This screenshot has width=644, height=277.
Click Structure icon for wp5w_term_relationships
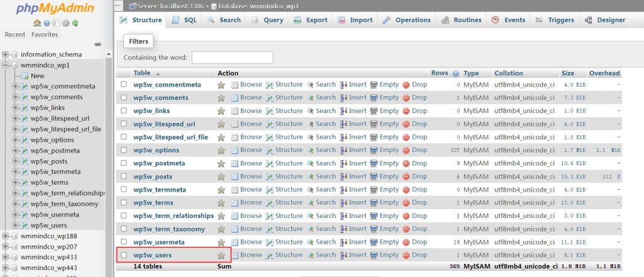tap(269, 216)
